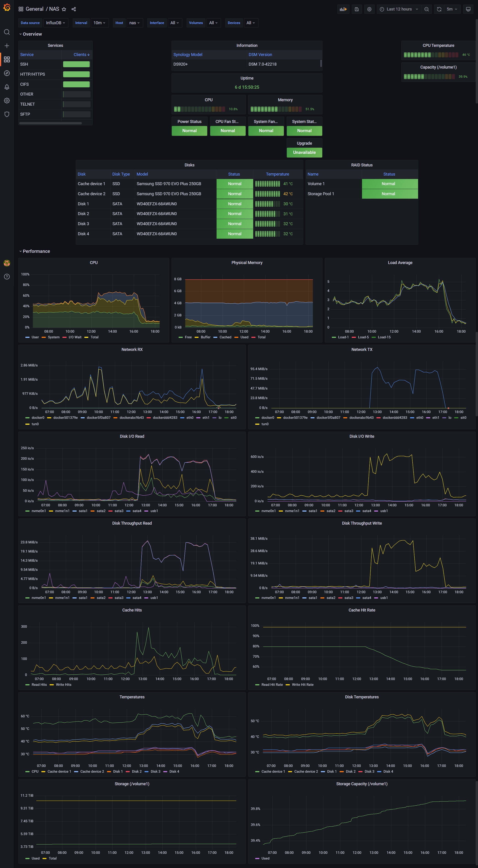The height and width of the screenshot is (868, 478).
Task: Open the Network RX panel title menu
Action: [x=132, y=350]
